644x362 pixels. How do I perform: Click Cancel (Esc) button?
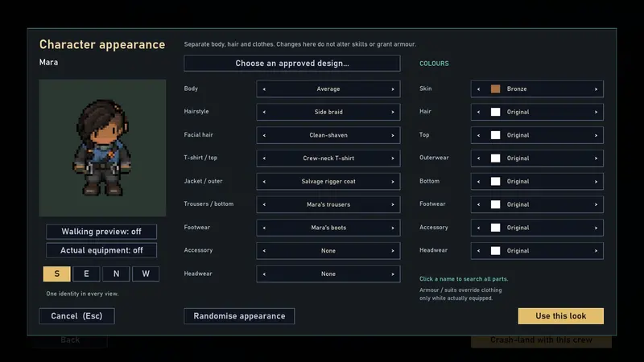76,316
